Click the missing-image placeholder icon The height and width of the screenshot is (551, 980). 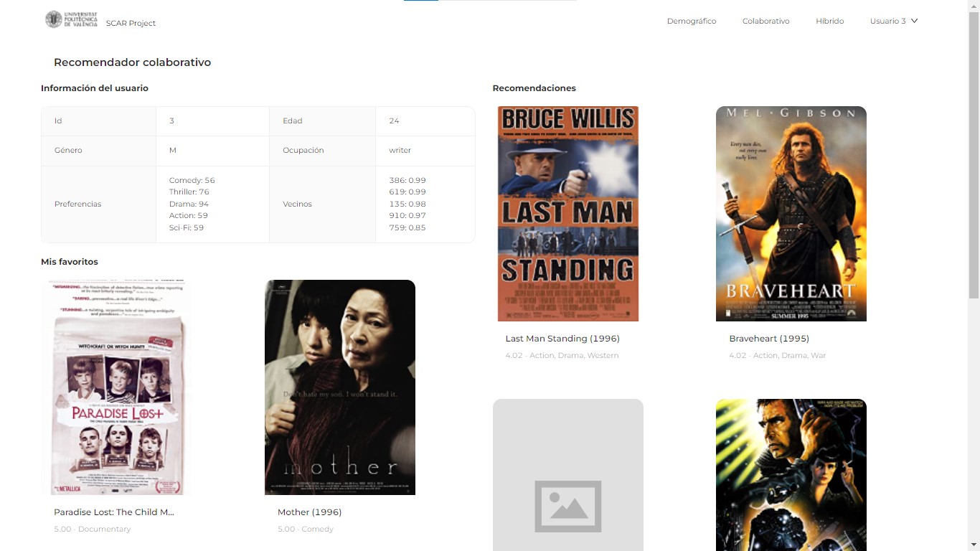coord(568,507)
